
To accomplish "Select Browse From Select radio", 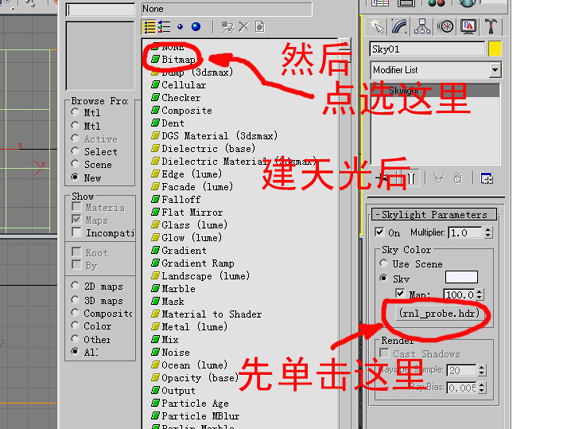I will [x=75, y=151].
